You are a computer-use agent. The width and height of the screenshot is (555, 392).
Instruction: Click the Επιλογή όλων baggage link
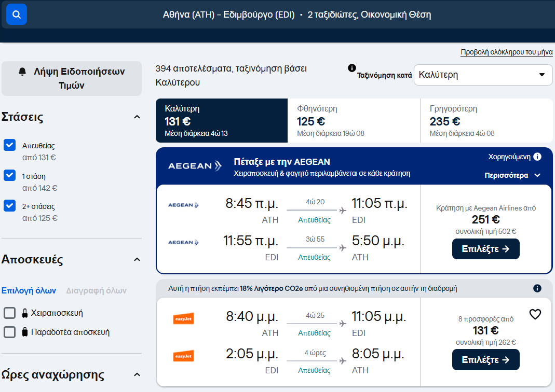pyautogui.click(x=29, y=290)
